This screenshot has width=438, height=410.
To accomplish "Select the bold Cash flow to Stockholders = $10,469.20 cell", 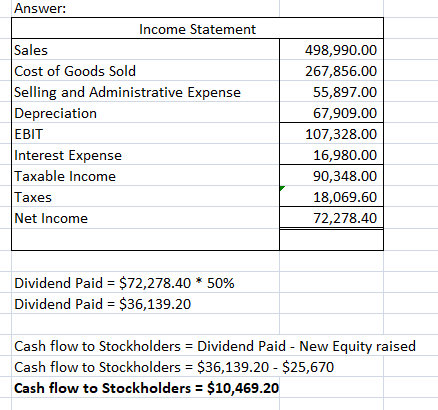I will pyautogui.click(x=145, y=388).
